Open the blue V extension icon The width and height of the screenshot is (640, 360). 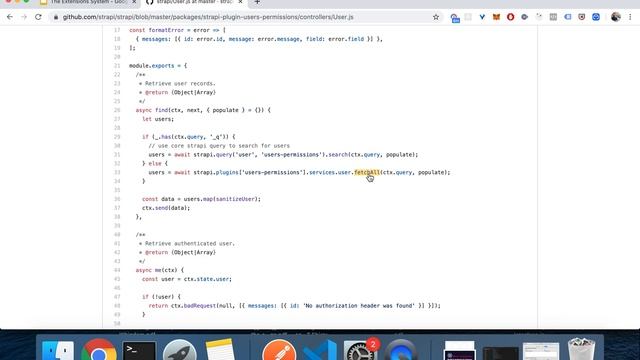tap(482, 17)
